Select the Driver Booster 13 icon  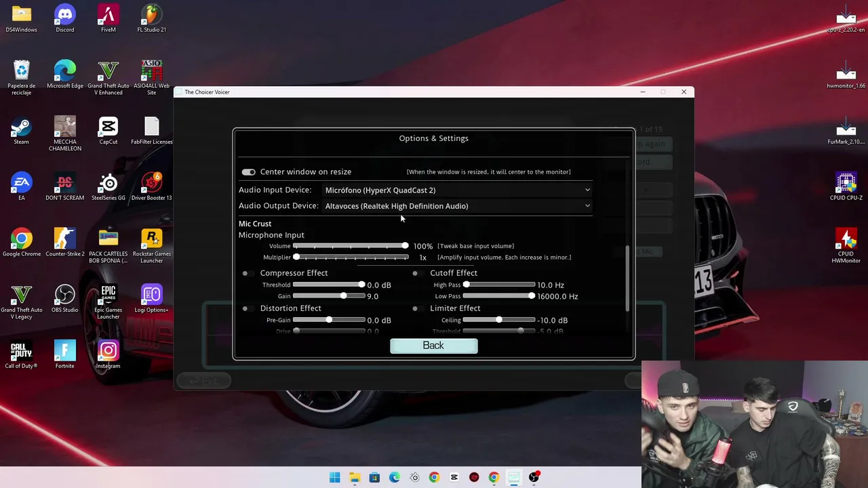click(152, 187)
